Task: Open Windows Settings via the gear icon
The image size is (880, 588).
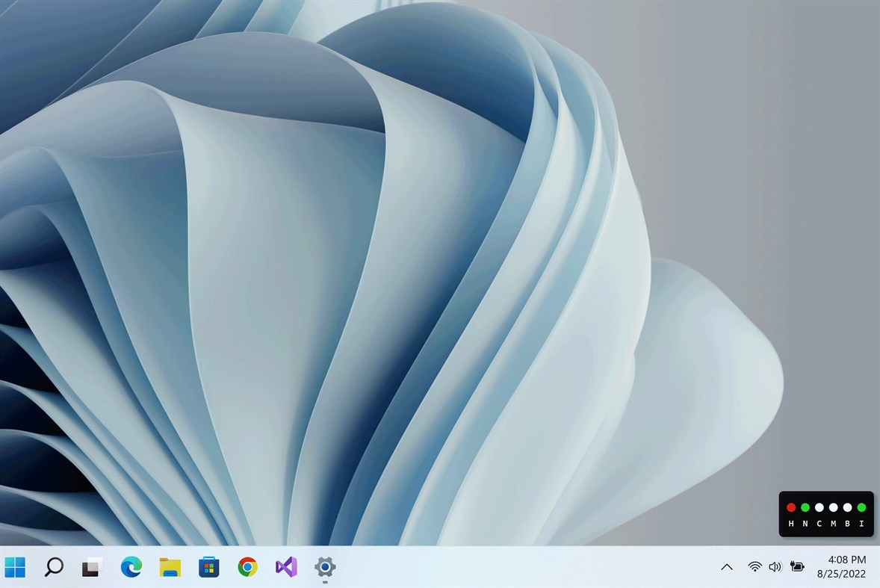Action: pos(325,568)
